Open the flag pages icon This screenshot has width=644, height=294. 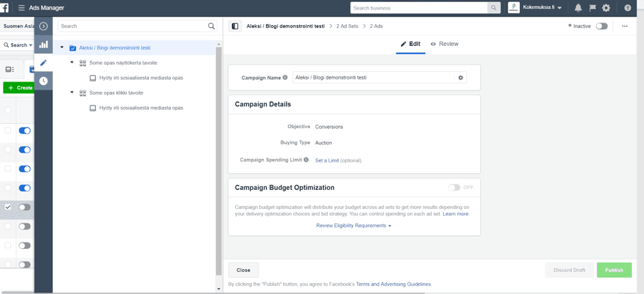click(x=593, y=8)
